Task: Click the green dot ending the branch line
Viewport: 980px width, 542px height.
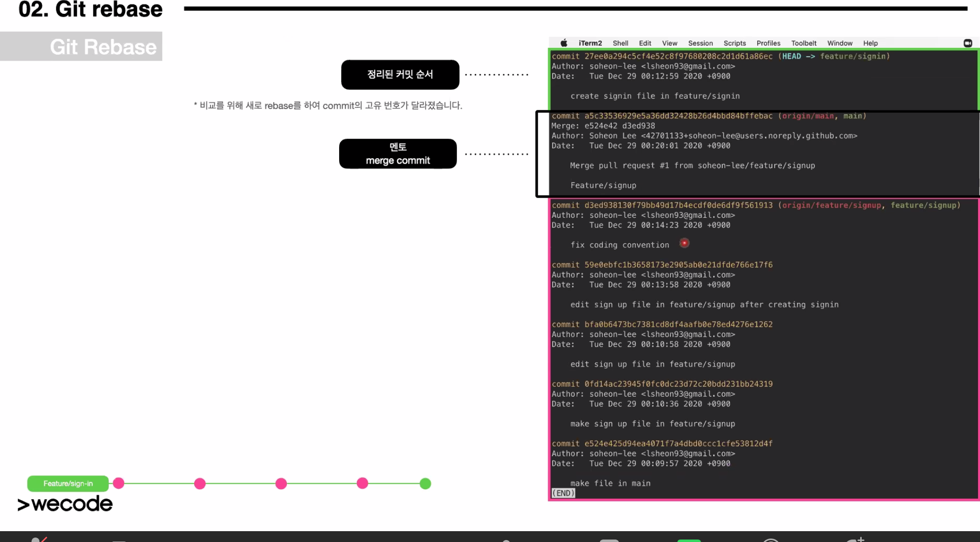Action: click(425, 484)
